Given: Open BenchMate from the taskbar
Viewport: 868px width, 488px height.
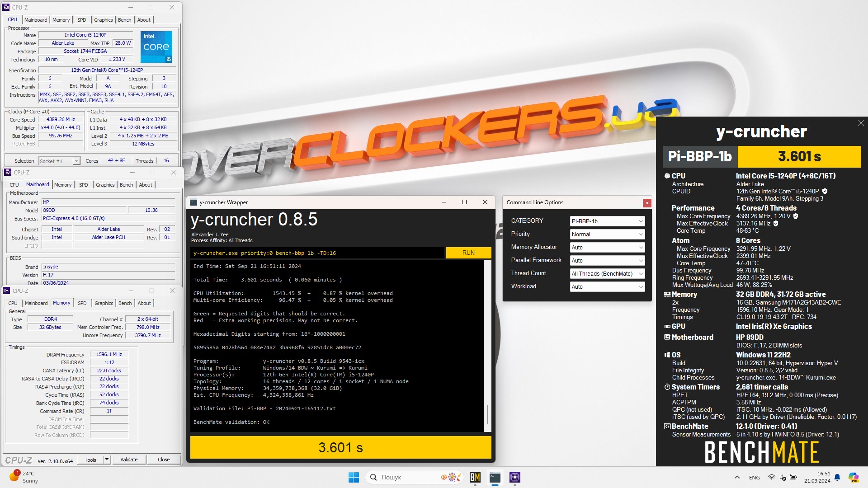Looking at the screenshot, I should pyautogui.click(x=475, y=477).
